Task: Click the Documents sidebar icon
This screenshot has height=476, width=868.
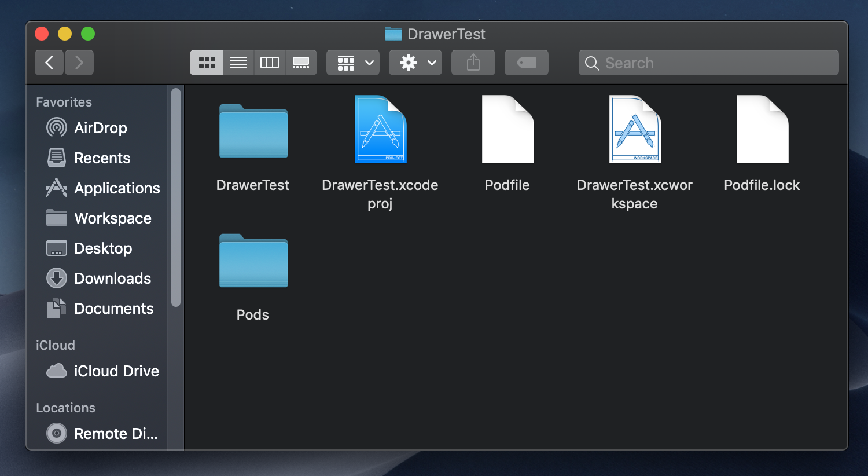Action: (57, 308)
